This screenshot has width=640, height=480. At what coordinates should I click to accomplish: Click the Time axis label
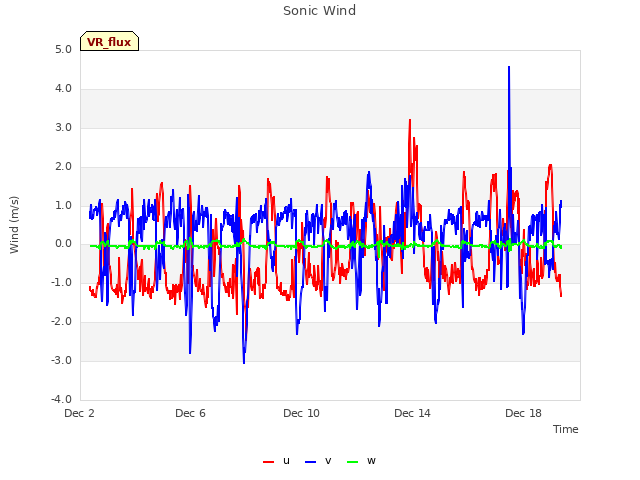(565, 429)
